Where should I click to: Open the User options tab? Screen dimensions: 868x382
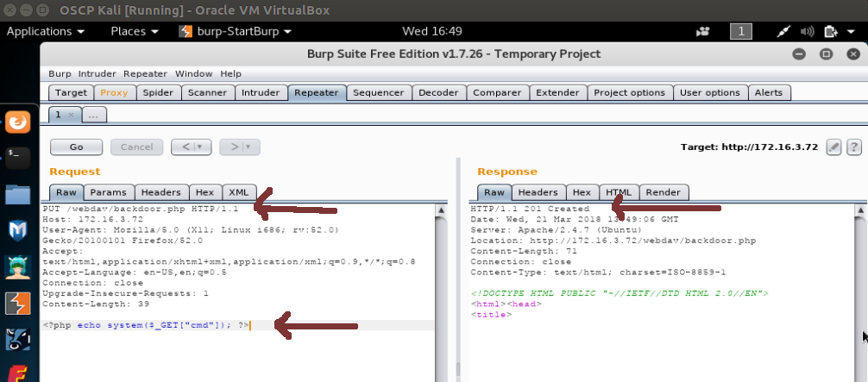pos(710,92)
